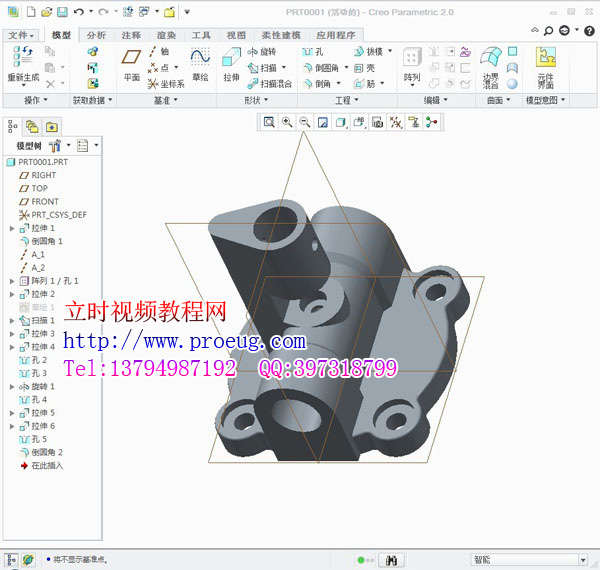The width and height of the screenshot is (600, 570).
Task: Click the Point (点) datum tool
Action: coord(158,68)
